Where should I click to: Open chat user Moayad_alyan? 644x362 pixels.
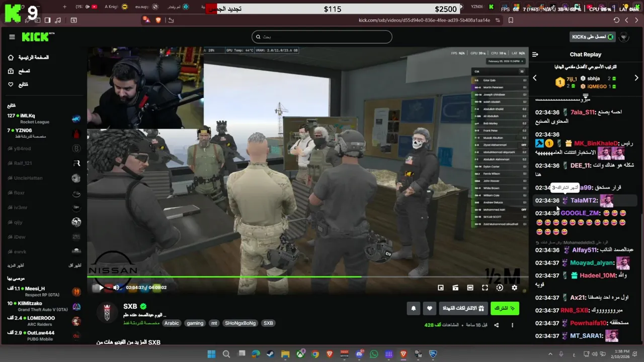592,263
